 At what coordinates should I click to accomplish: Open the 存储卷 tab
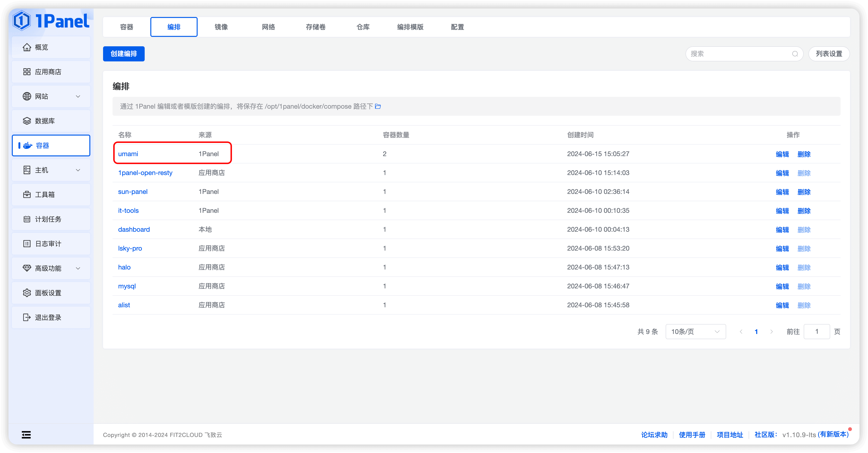click(315, 27)
